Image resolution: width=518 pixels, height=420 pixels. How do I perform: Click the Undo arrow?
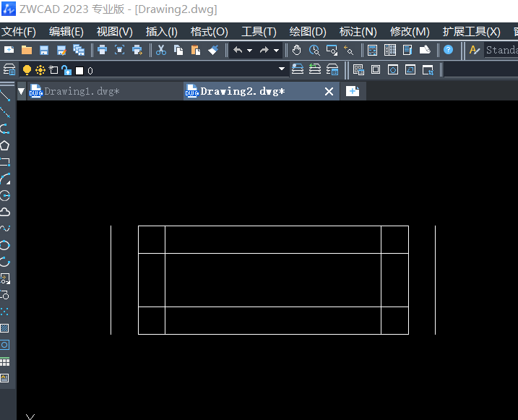click(x=238, y=50)
